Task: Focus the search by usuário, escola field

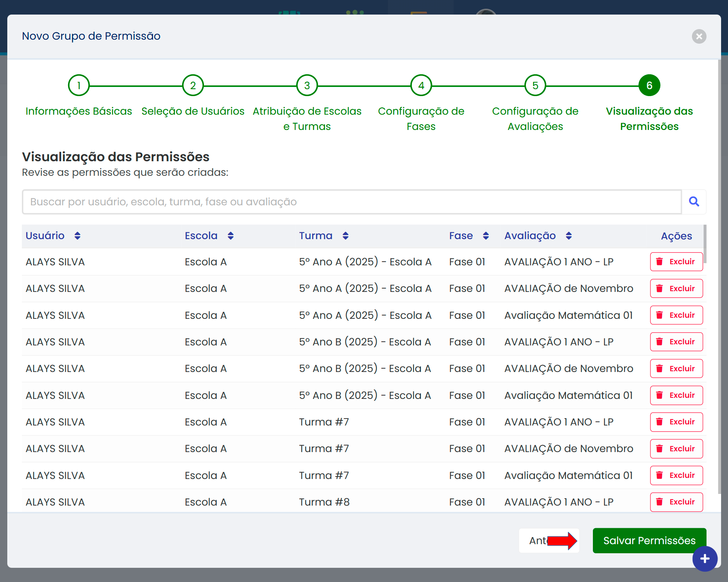Action: point(351,202)
